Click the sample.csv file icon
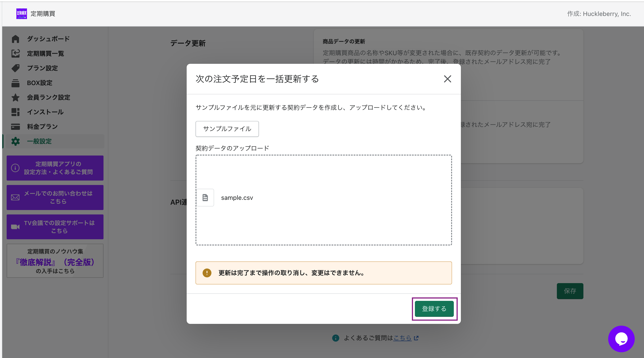 [x=205, y=198]
